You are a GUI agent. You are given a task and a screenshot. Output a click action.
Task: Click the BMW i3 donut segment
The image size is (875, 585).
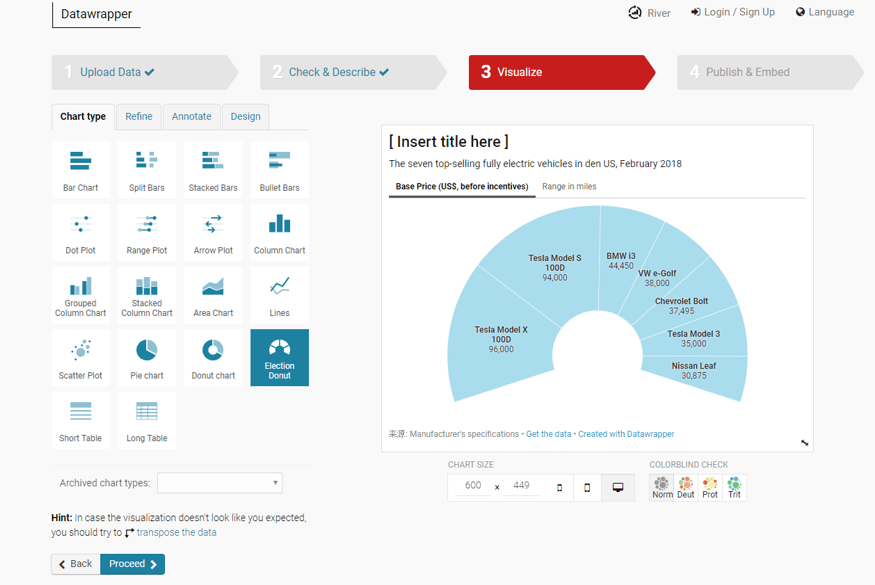[621, 260]
